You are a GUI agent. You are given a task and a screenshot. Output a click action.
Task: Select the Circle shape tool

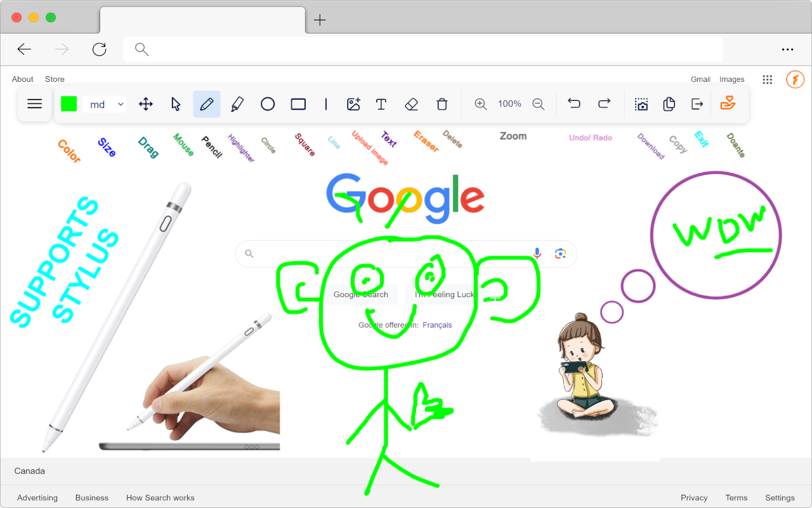(268, 104)
